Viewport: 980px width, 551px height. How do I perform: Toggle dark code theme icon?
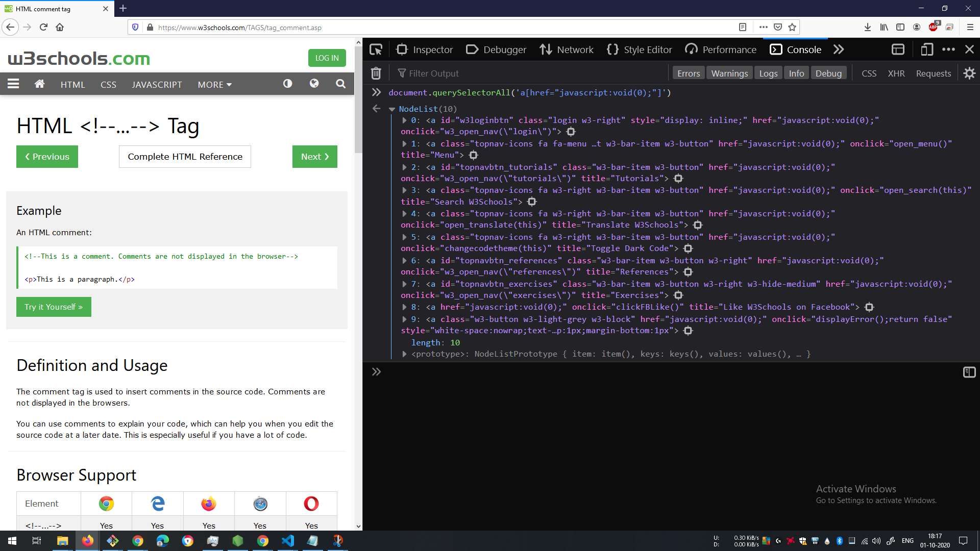pos(288,84)
